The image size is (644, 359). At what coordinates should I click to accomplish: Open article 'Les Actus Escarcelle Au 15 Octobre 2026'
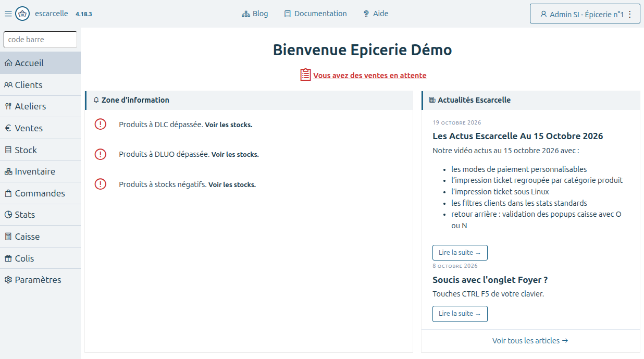coord(518,136)
